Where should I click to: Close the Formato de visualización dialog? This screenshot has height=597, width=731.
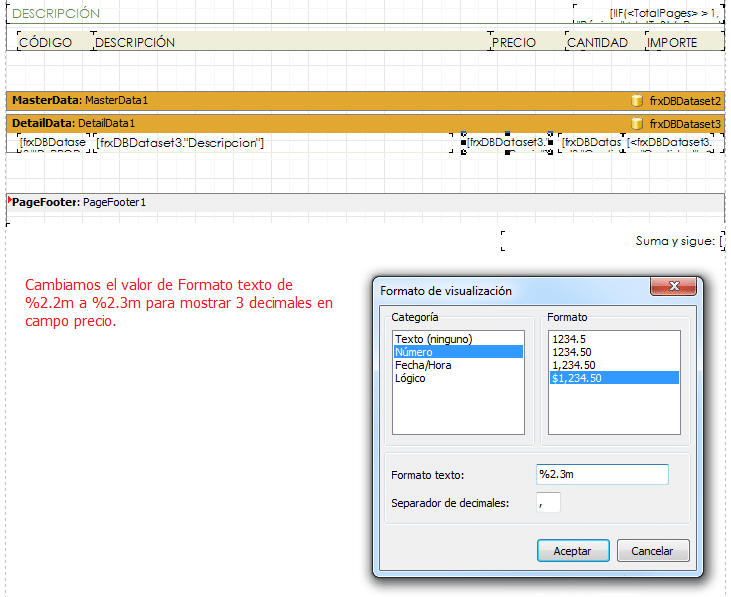pos(673,286)
